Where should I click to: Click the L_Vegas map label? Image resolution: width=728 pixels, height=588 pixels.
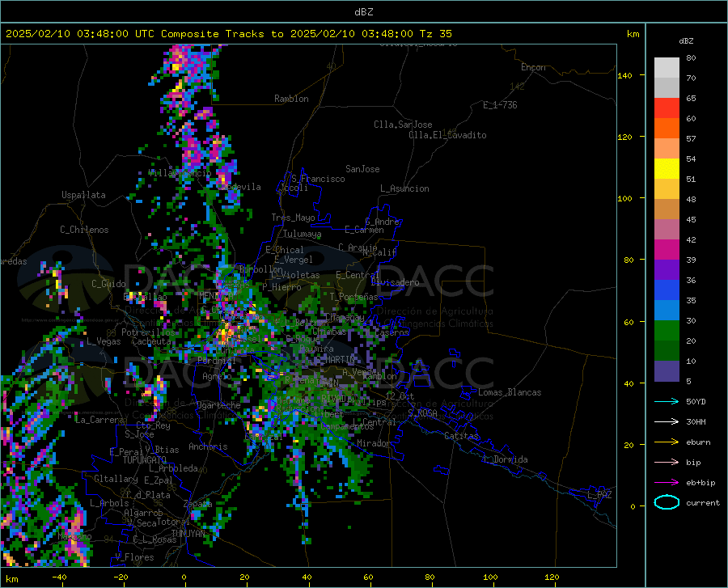pos(104,341)
